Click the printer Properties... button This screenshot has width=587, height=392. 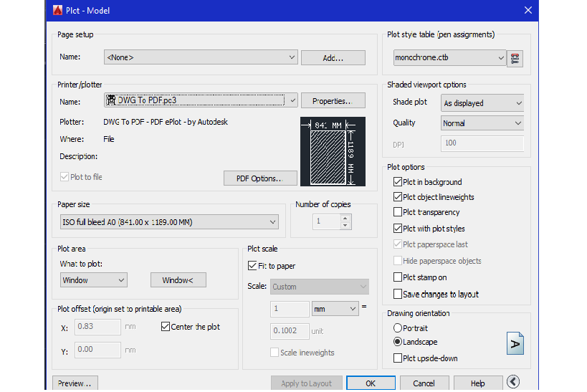tap(333, 101)
